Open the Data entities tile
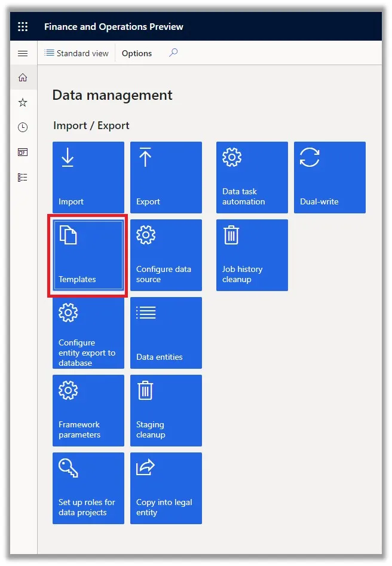This screenshot has height=566, width=392. pos(166,333)
